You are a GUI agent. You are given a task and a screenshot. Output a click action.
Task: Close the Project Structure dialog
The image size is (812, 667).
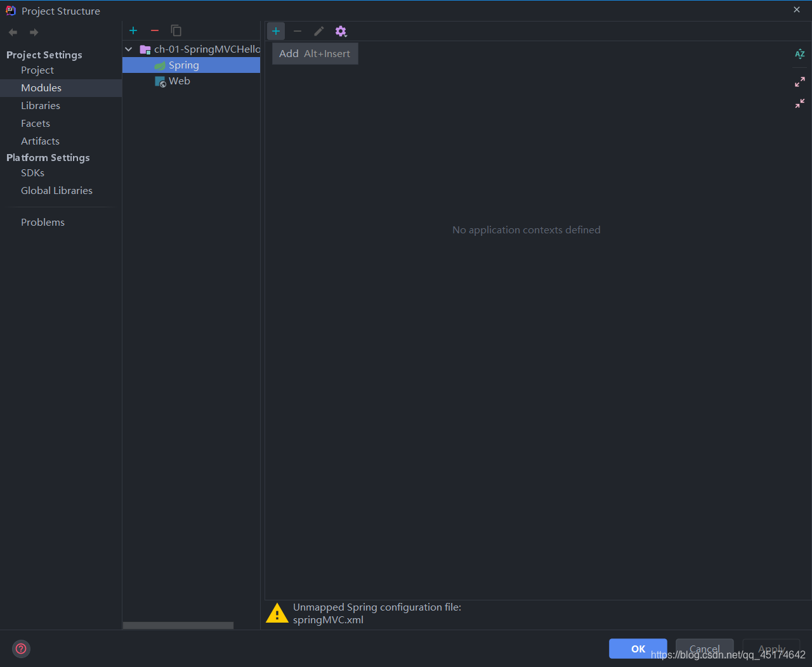coord(797,10)
